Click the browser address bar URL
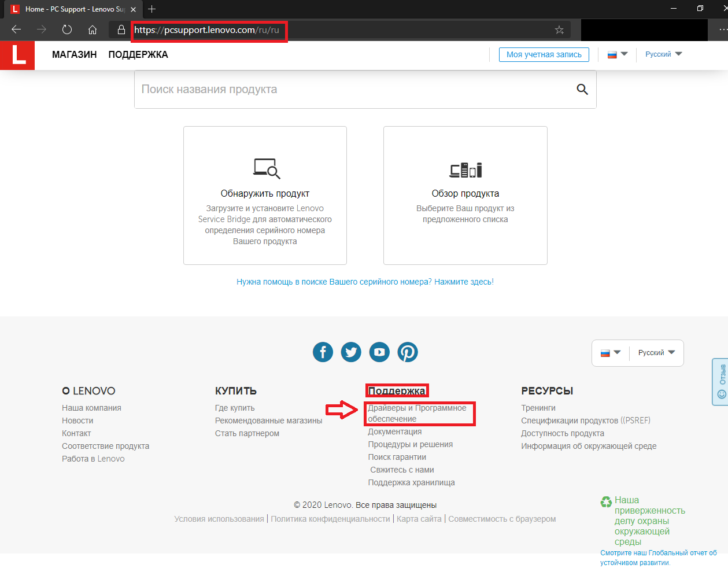 (207, 29)
